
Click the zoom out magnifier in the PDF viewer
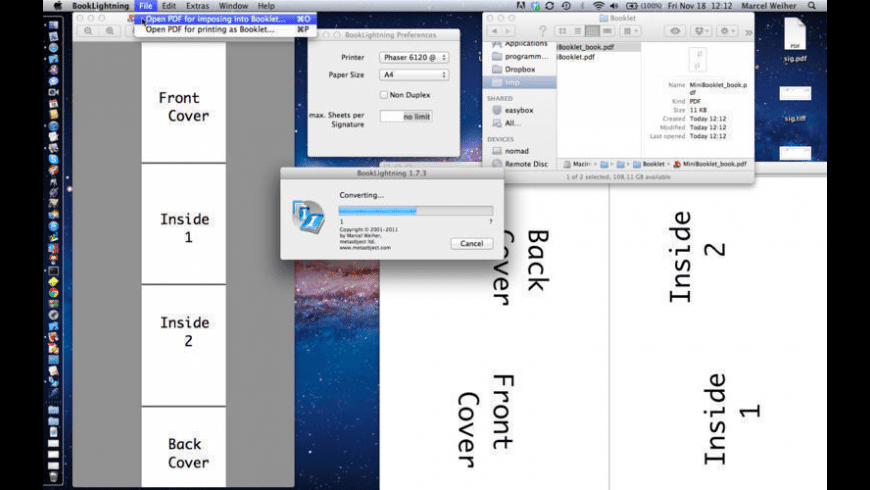88,31
